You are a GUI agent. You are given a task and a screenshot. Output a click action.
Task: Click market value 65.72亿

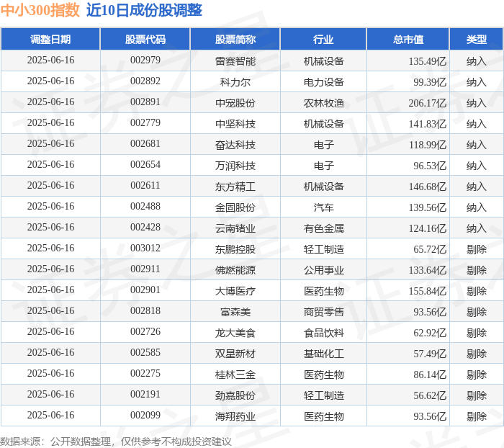430,249
